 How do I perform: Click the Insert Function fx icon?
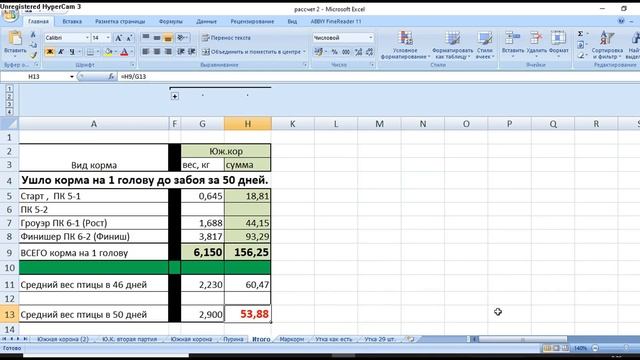point(111,76)
